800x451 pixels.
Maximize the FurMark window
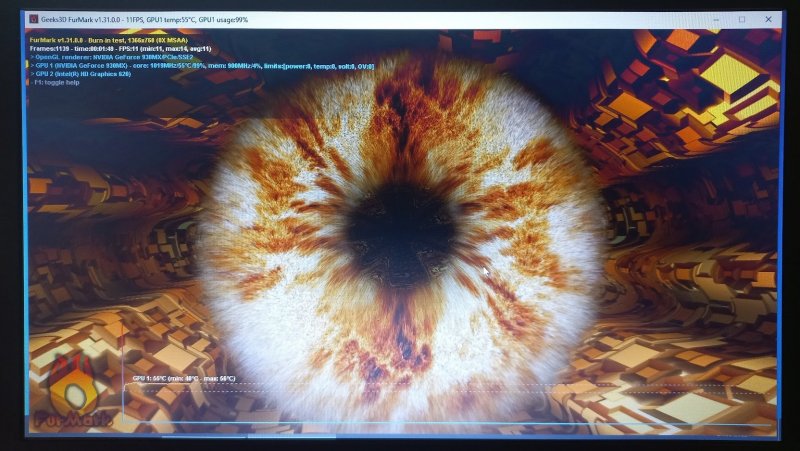742,19
